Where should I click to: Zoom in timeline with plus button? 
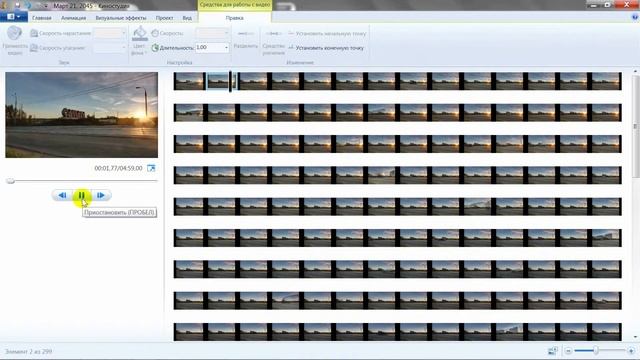(631, 351)
